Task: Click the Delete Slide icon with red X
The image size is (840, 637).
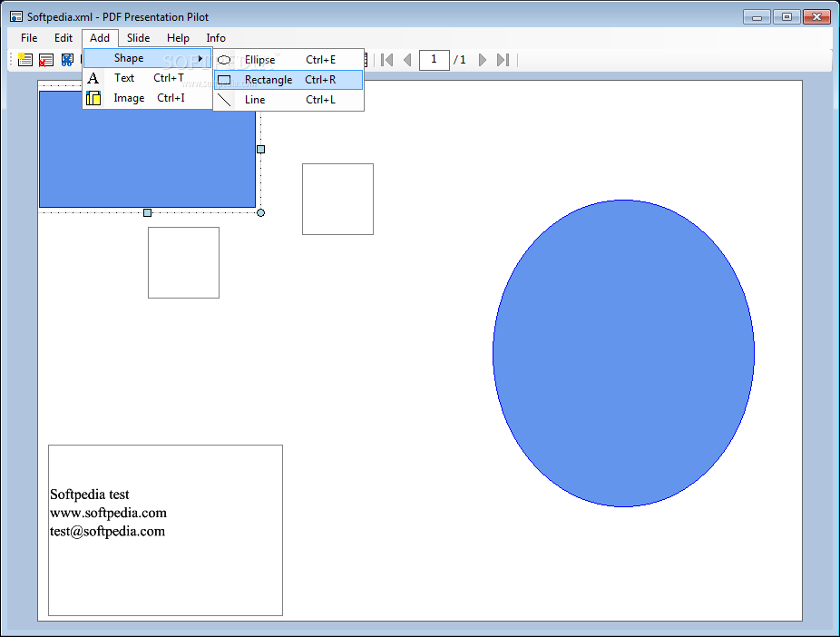Action: [45, 60]
